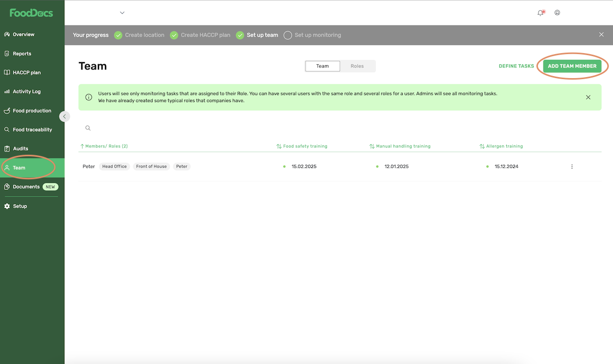This screenshot has width=613, height=364.
Task: Click Create location progress step
Action: point(145,35)
